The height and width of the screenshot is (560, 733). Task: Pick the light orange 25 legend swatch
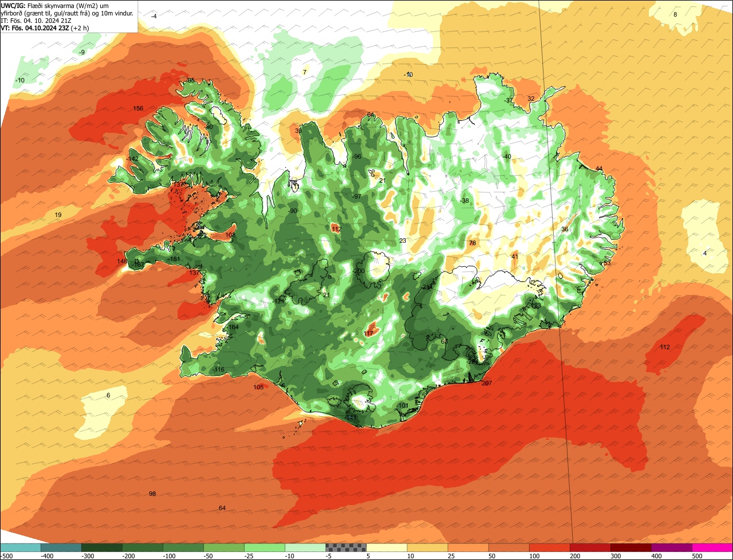[x=468, y=547]
